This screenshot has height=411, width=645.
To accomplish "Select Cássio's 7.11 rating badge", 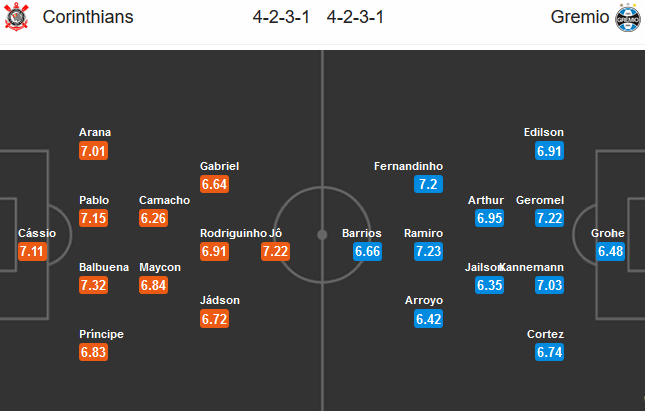I will point(32,251).
